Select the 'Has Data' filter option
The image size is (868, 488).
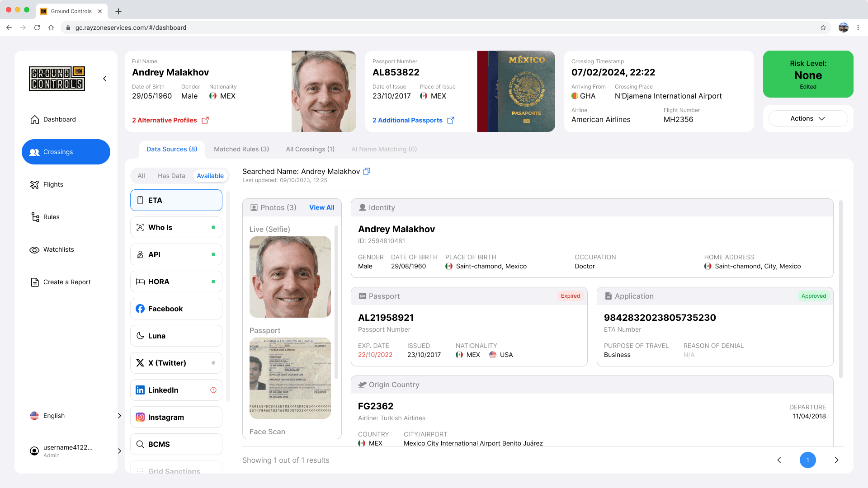pyautogui.click(x=171, y=176)
